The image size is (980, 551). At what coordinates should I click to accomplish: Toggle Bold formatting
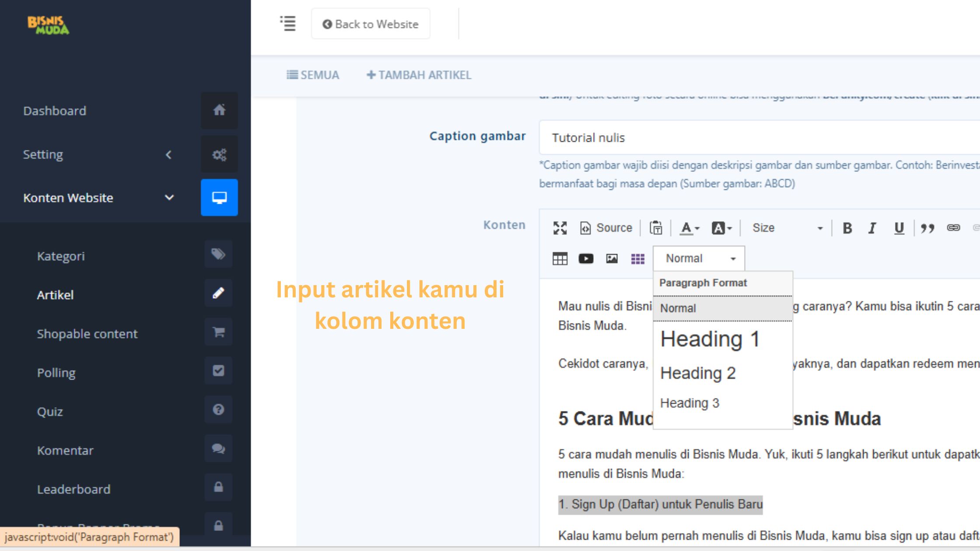point(847,228)
